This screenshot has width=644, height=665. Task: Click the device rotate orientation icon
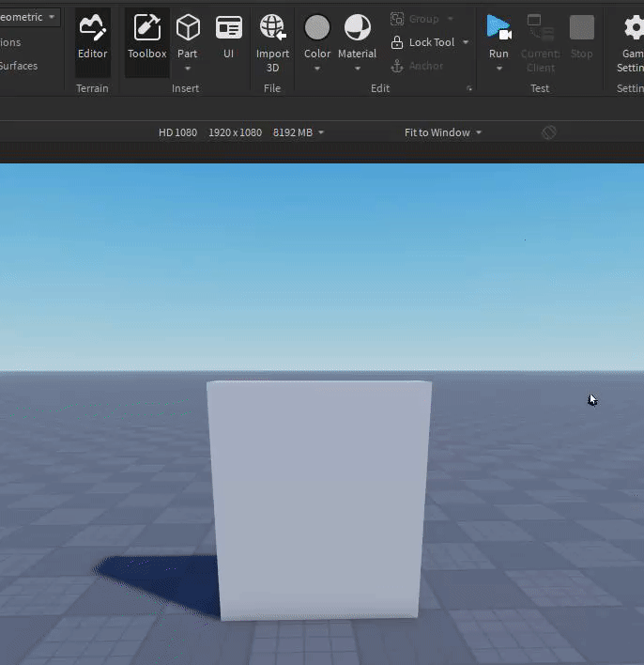[549, 132]
